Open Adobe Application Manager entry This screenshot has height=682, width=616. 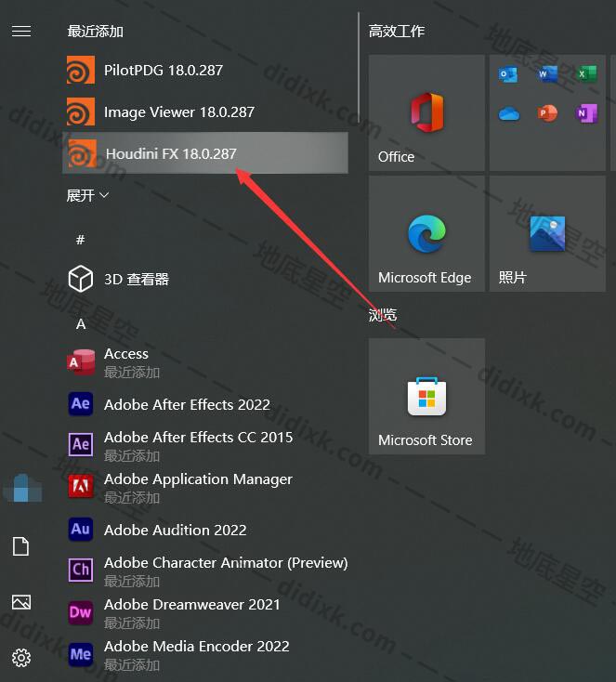199,479
